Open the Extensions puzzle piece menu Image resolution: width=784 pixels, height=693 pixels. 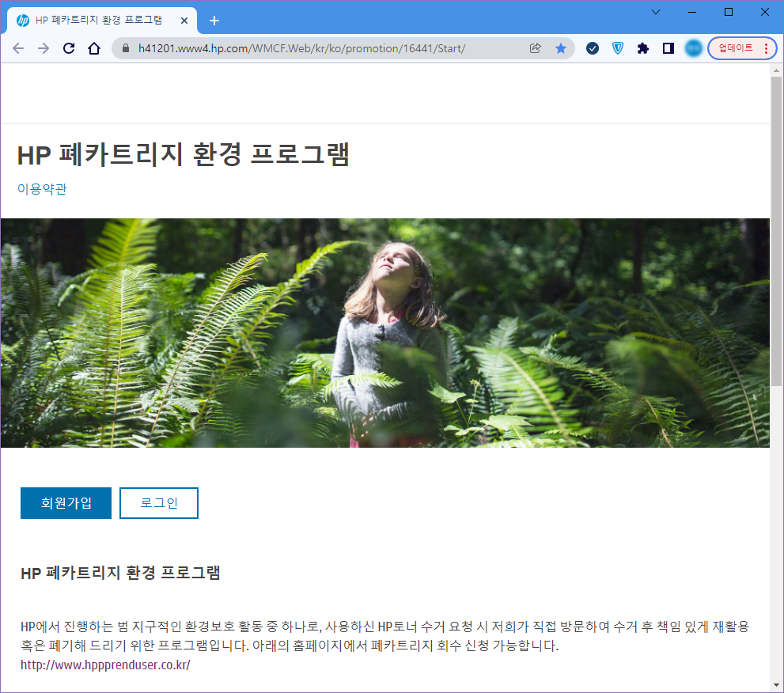click(643, 48)
